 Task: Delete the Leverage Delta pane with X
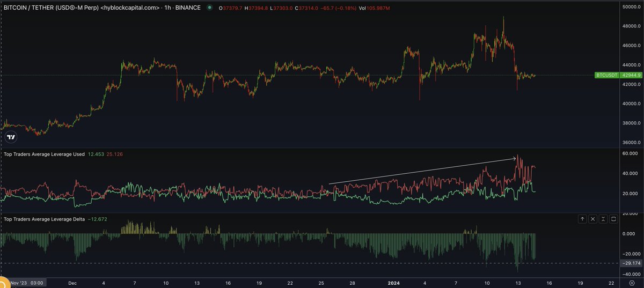tap(592, 219)
